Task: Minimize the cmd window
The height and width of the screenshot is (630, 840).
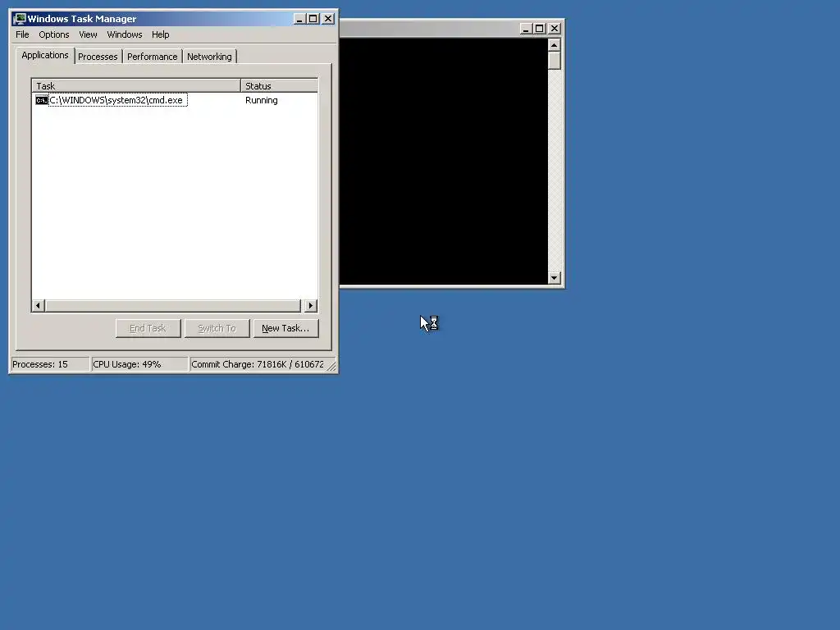Action: (x=526, y=29)
